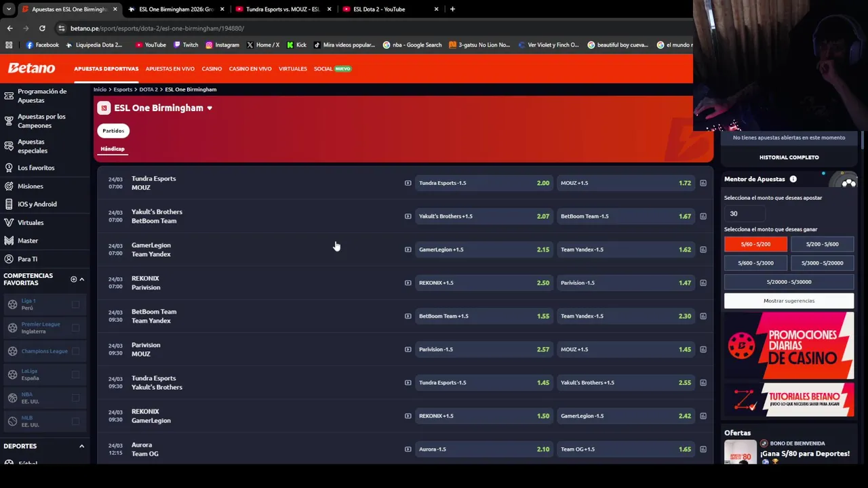Viewport: 868px width, 488px height.
Task: Collapse the Deportes section
Action: coord(81,446)
